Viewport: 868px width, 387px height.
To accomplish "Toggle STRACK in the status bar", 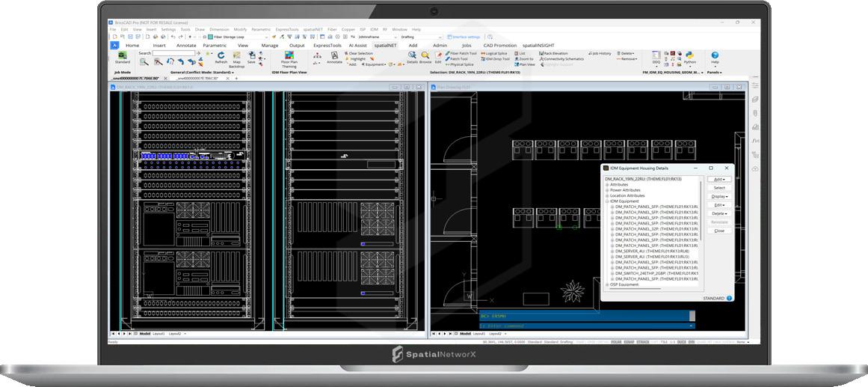I will point(643,342).
